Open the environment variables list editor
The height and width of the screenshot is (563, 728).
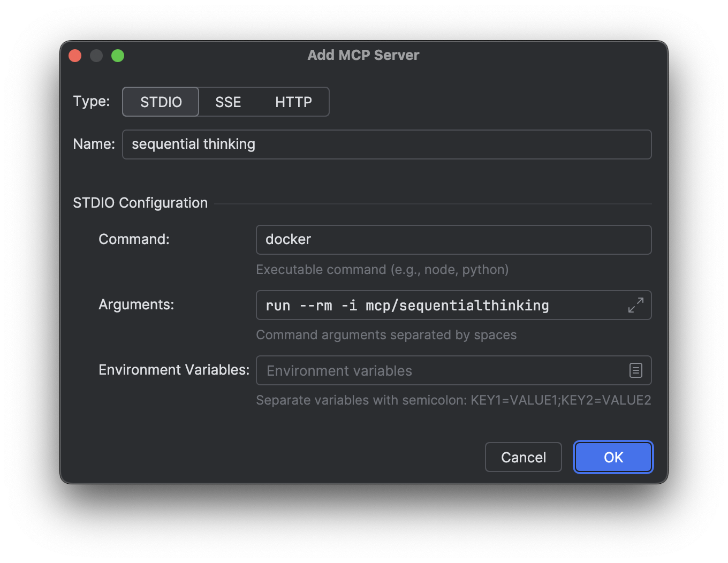tap(635, 370)
